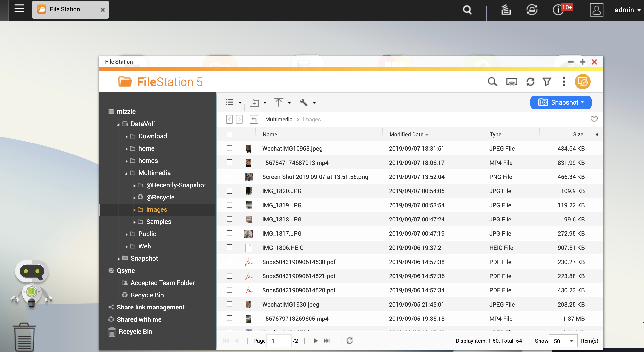Click the user profile icon in top bar

pyautogui.click(x=597, y=10)
